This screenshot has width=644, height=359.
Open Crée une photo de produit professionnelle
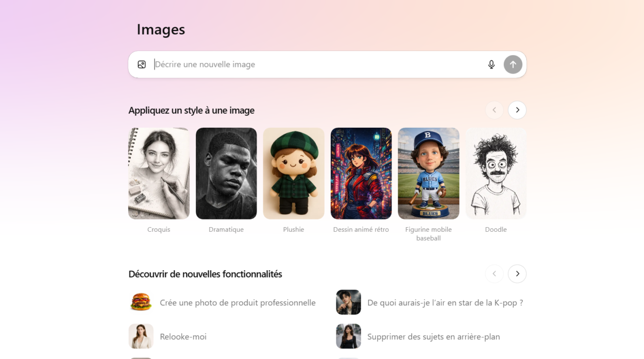238,302
